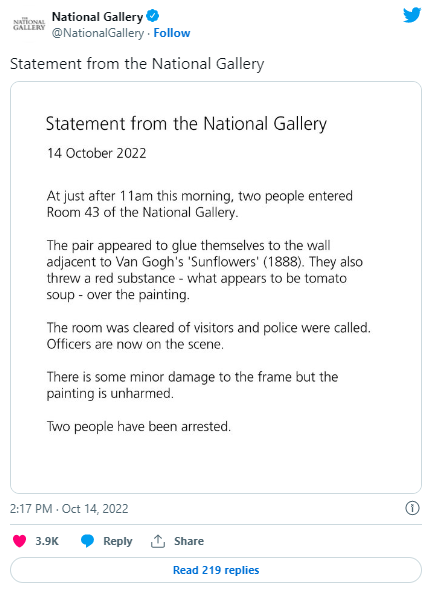Open the 3.9K likes count
The image size is (430, 589).
click(47, 541)
